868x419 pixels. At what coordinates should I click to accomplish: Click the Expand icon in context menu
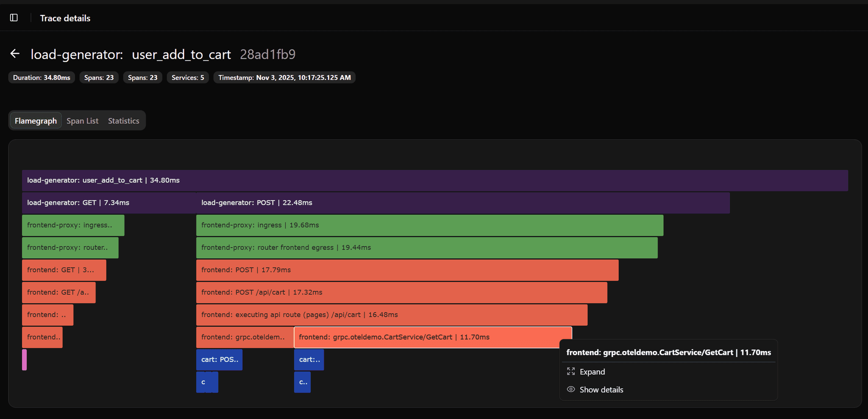pyautogui.click(x=571, y=372)
